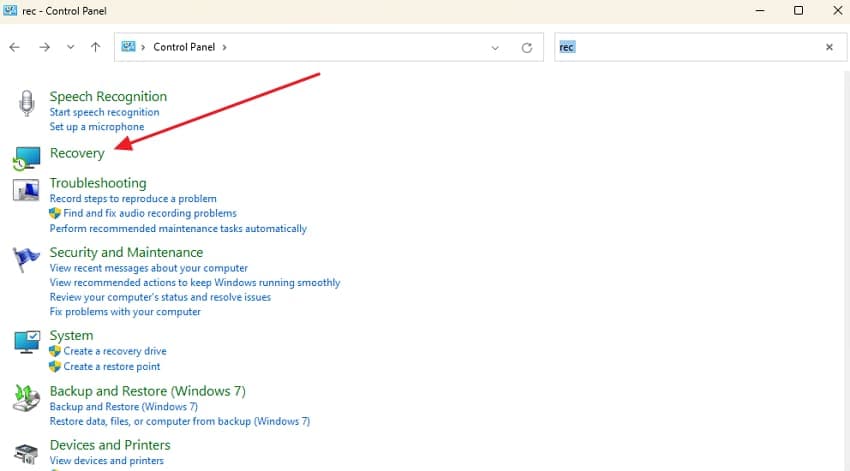The height and width of the screenshot is (471, 850).
Task: Click the Devices and Printers icon
Action: (26, 453)
